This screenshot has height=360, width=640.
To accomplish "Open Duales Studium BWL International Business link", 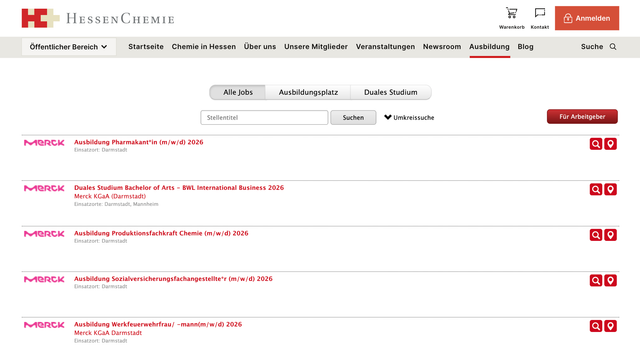I will 179,188.
